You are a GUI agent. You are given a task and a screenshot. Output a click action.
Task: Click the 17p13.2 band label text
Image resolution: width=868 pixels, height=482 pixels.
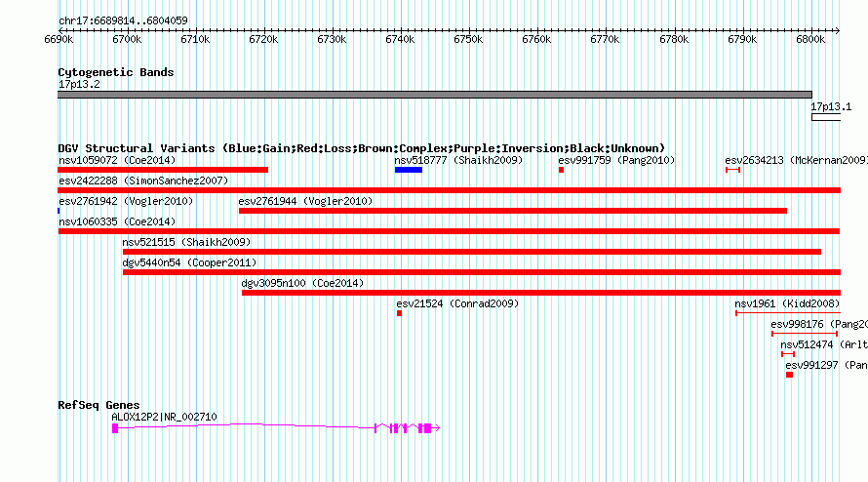[x=79, y=84]
